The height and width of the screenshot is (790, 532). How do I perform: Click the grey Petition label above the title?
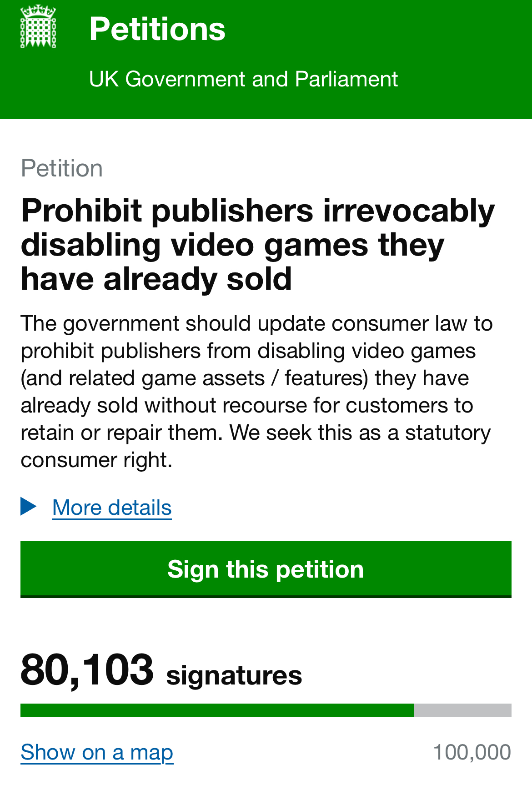(x=62, y=168)
